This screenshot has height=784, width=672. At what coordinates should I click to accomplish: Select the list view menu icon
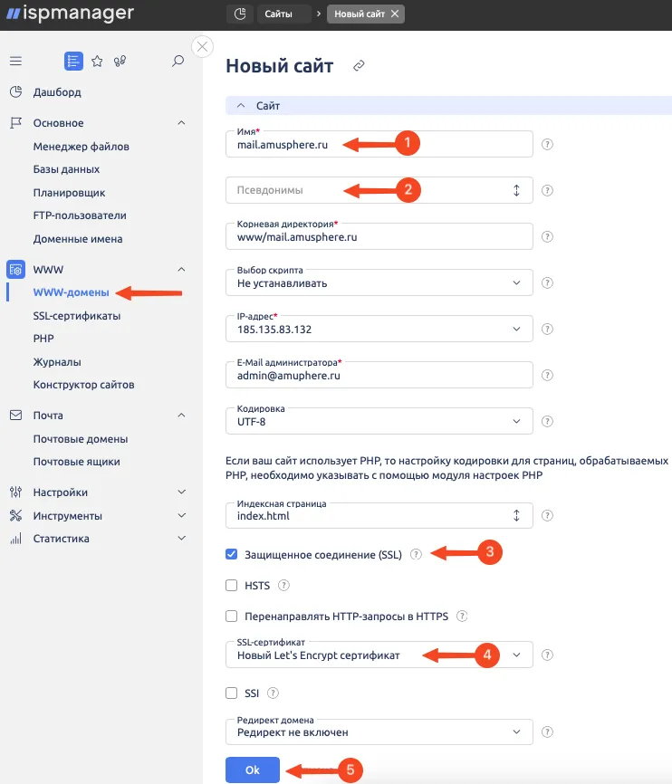pos(73,61)
